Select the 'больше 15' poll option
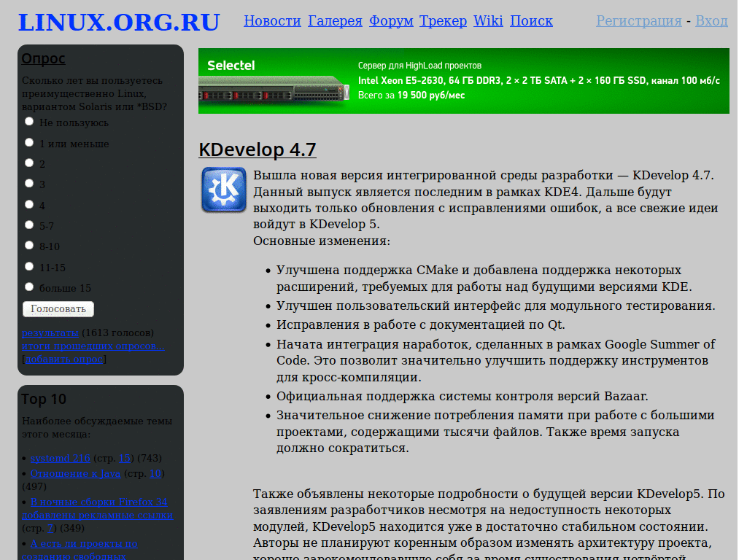Image resolution: width=747 pixels, height=560 pixels. click(29, 287)
